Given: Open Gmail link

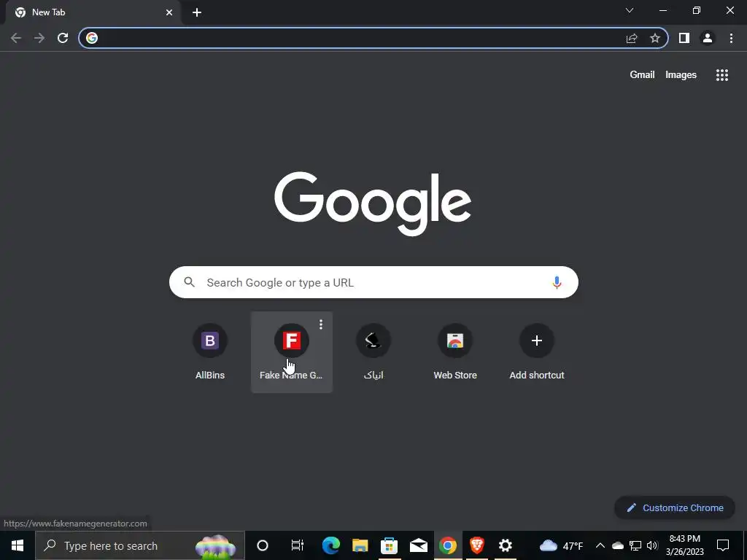Looking at the screenshot, I should [x=642, y=75].
